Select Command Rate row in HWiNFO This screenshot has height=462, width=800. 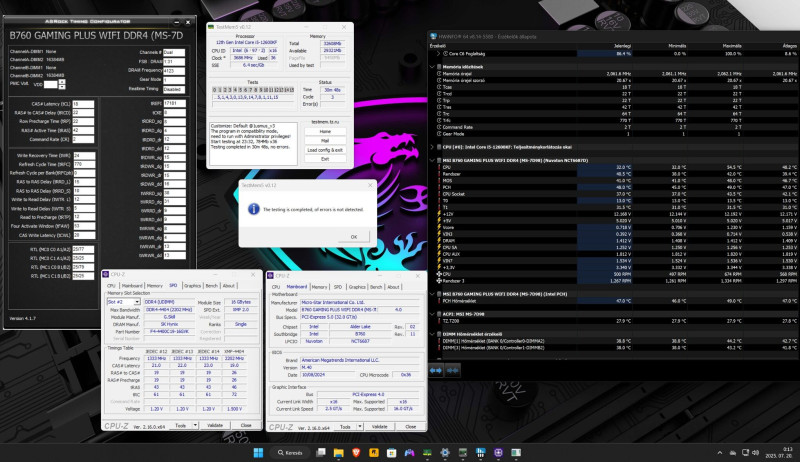tap(613, 127)
